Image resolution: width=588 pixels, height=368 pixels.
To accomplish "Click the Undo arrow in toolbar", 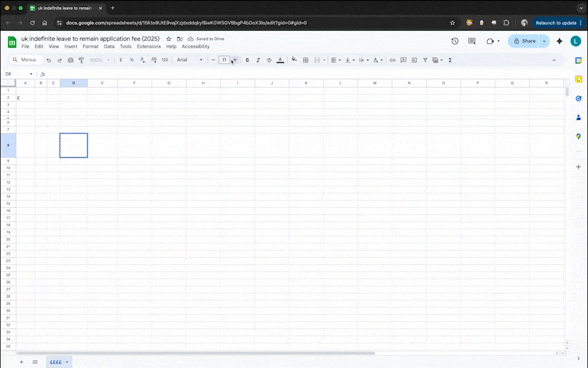I will (x=49, y=60).
